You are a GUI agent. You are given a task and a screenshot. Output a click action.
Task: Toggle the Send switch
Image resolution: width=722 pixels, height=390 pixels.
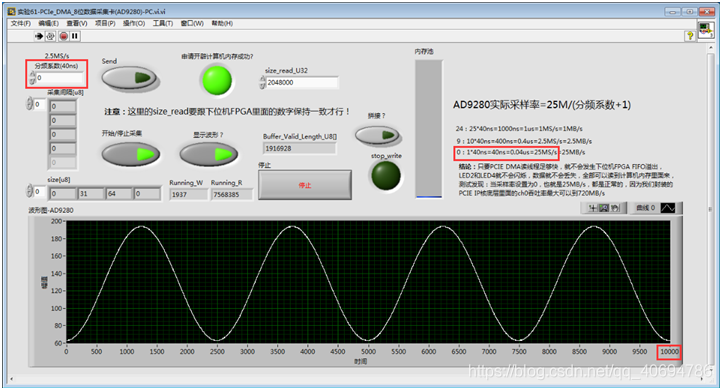point(130,79)
